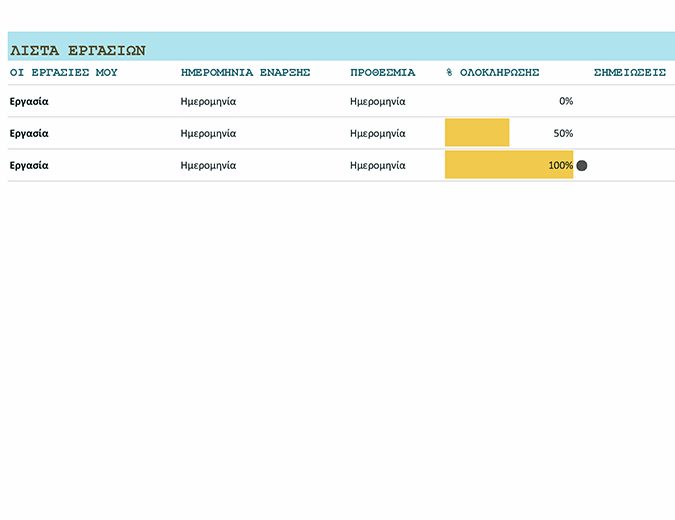Click the ΣΗΜΕΙΩΣΕΙΣ column header
The width and height of the screenshot is (675, 520).
pyautogui.click(x=630, y=73)
